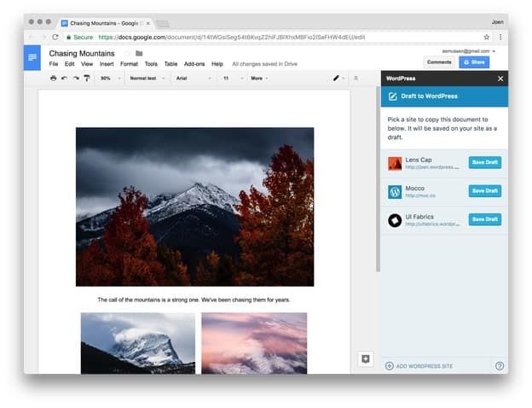
Task: Expand the Normal text style dropdown
Action: (x=147, y=79)
